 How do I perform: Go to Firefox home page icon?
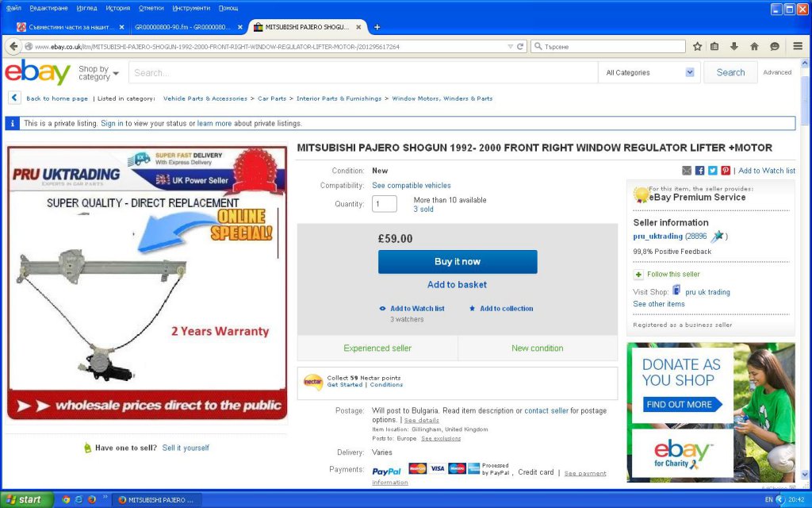tap(754, 47)
